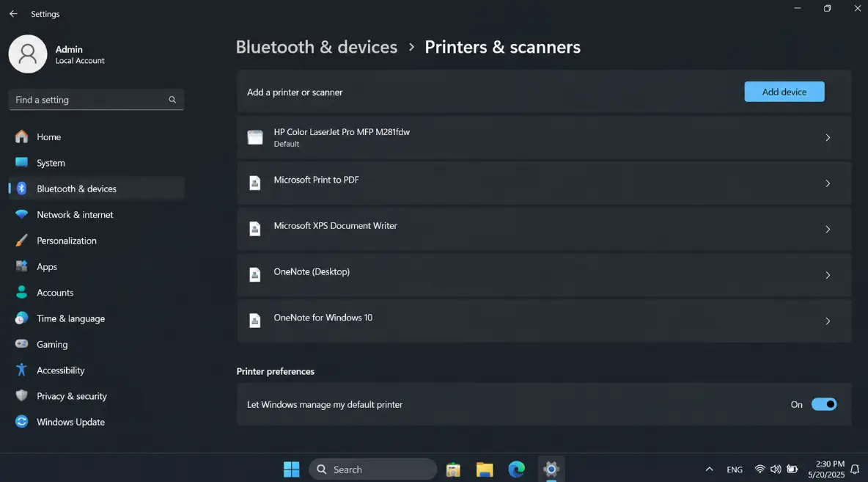The image size is (868, 482).
Task: Click the Apps icon in sidebar
Action: pos(21,266)
